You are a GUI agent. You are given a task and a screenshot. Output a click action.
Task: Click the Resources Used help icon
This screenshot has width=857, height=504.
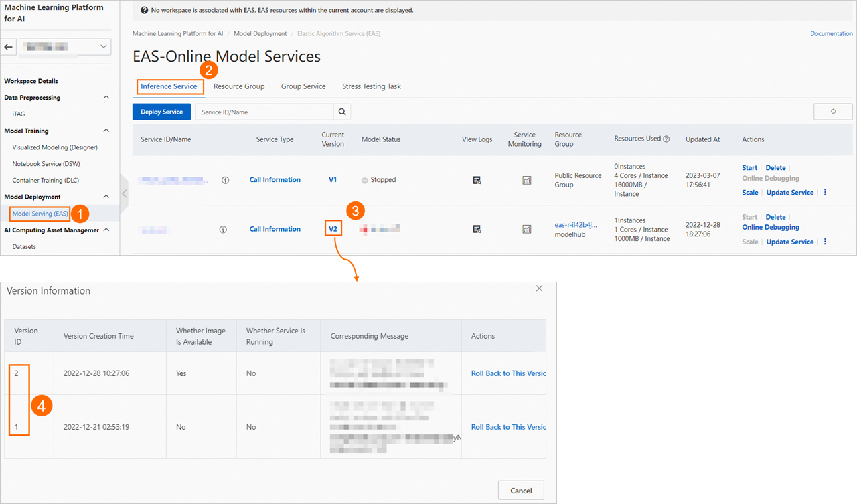coord(666,139)
